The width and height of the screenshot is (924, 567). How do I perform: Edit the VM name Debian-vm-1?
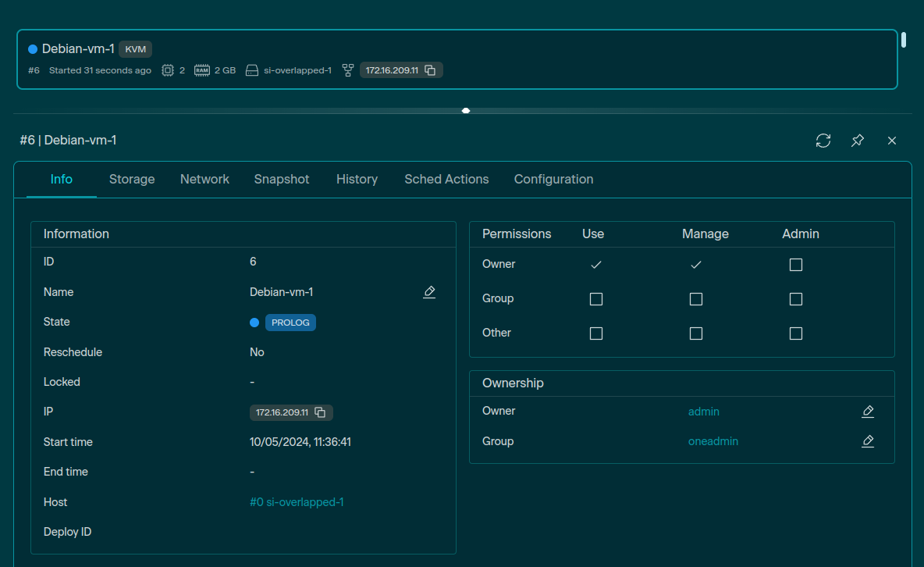429,292
